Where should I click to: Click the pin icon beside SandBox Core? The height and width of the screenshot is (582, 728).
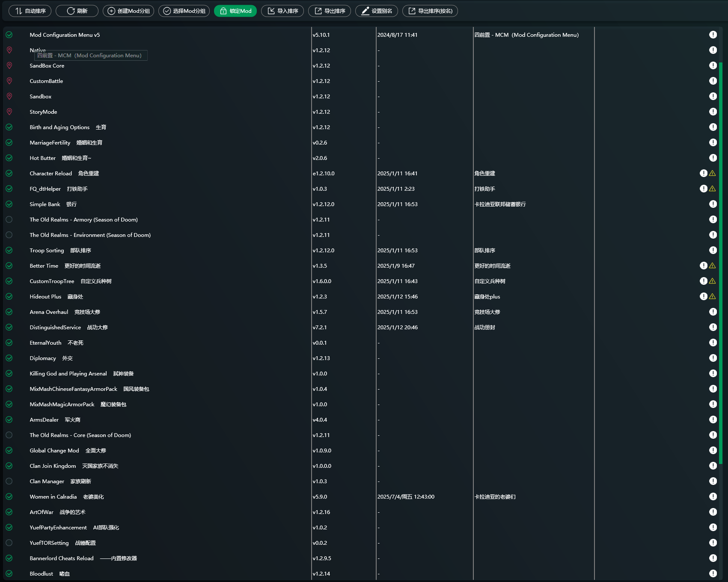coord(9,66)
